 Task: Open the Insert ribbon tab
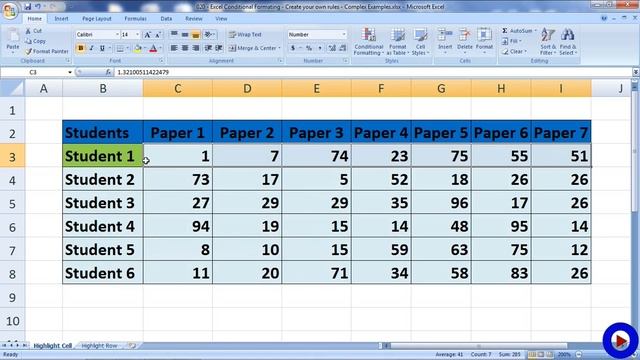62,19
